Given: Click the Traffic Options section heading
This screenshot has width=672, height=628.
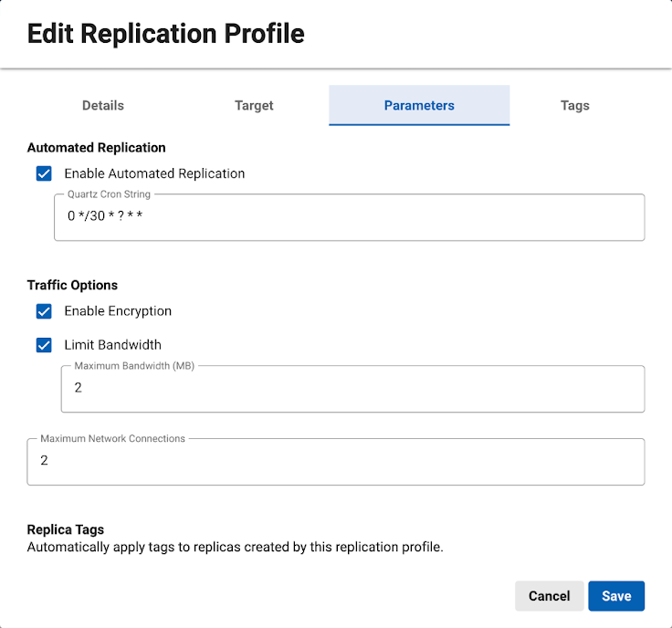Looking at the screenshot, I should [x=72, y=286].
